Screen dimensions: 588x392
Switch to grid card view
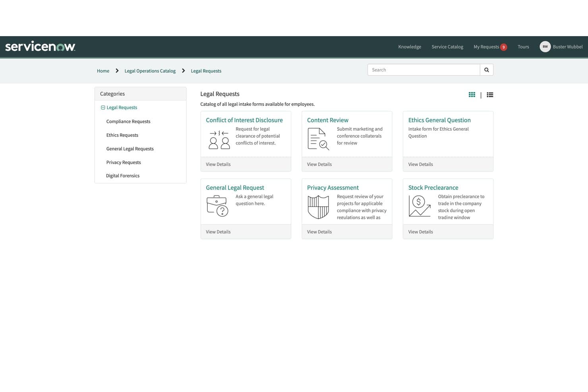pyautogui.click(x=472, y=95)
